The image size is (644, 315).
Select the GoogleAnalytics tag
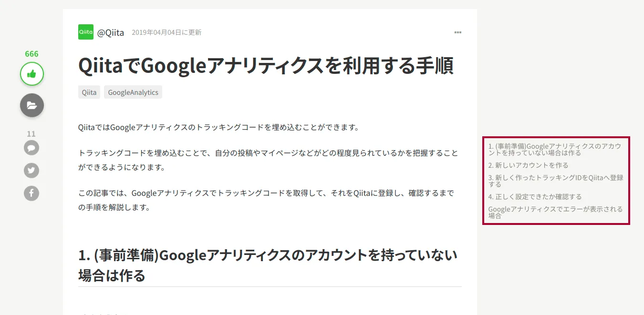(133, 92)
